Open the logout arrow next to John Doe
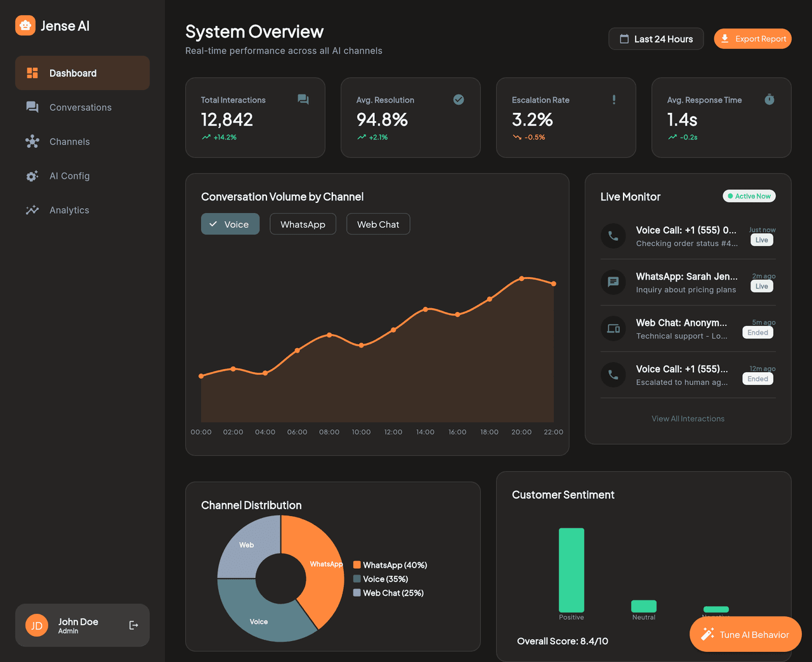 click(x=133, y=625)
